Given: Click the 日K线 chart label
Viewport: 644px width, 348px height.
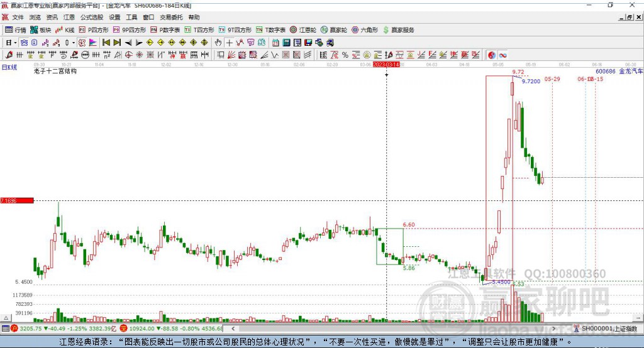Looking at the screenshot, I should pyautogui.click(x=9, y=68).
